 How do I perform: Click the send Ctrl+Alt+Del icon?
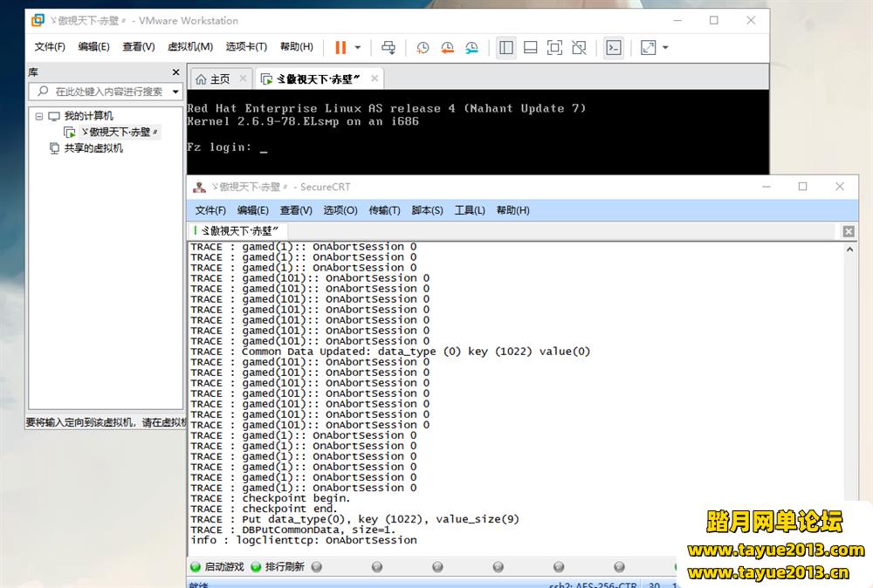pyautogui.click(x=388, y=47)
